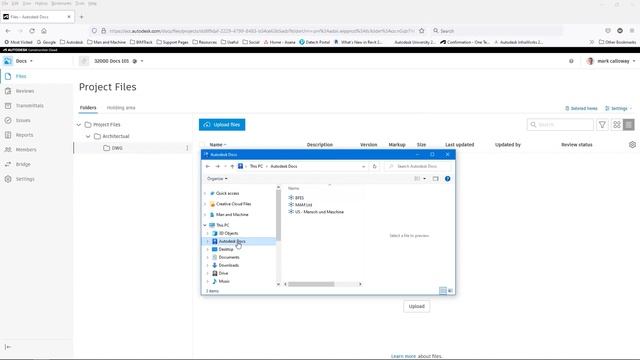Open the Autodesk bookmark folder
Image resolution: width=640 pixels, height=360 pixels.
point(71,42)
